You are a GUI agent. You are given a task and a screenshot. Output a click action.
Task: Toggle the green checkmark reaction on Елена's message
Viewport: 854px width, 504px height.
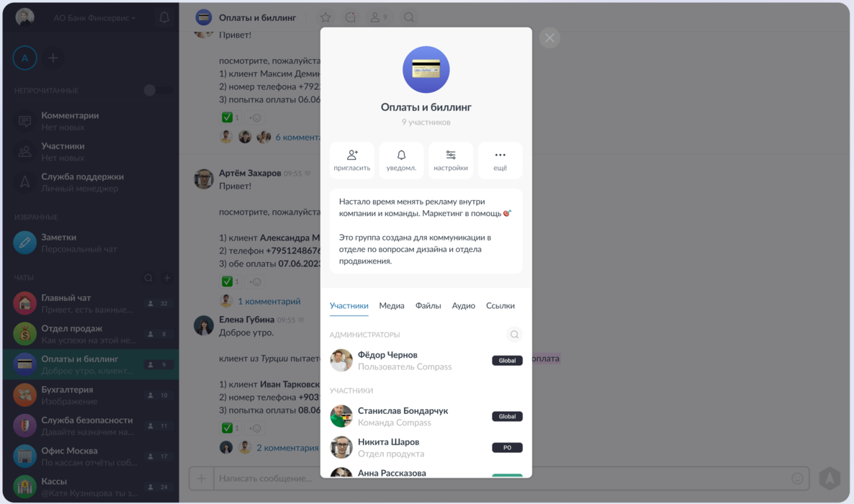(x=230, y=428)
